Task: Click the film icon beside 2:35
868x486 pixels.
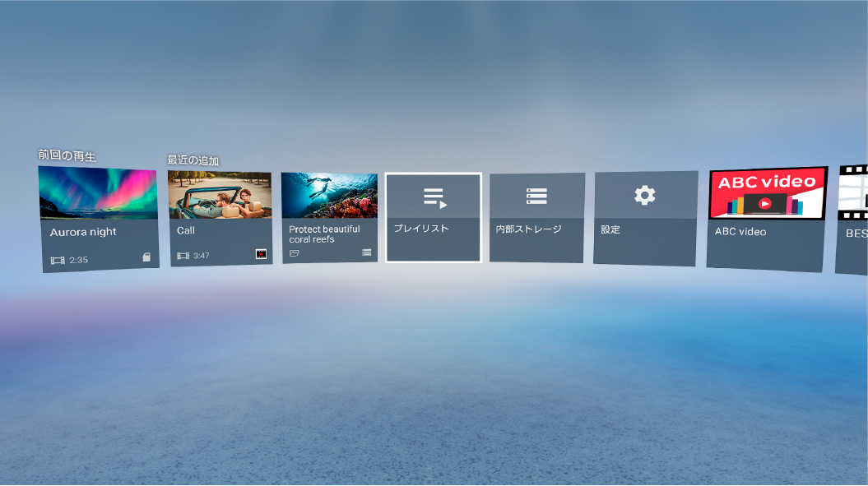Action: (x=58, y=260)
